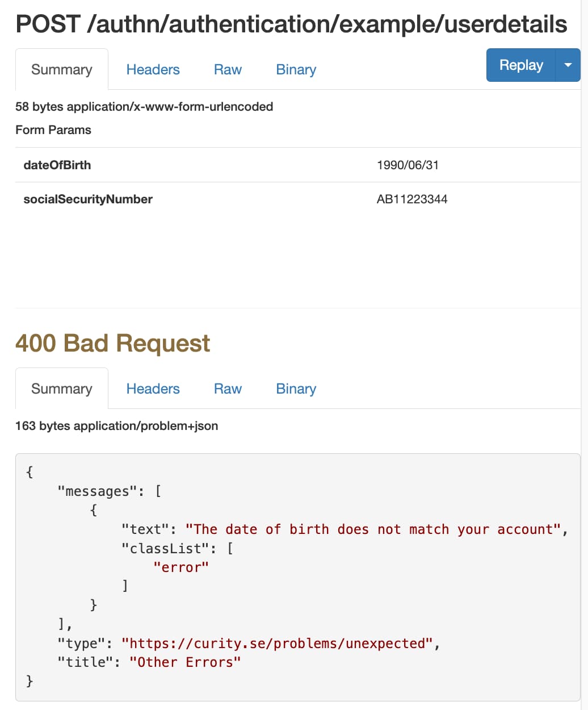
Task: Click the dateOfBirth parameter name
Action: pyautogui.click(x=57, y=165)
